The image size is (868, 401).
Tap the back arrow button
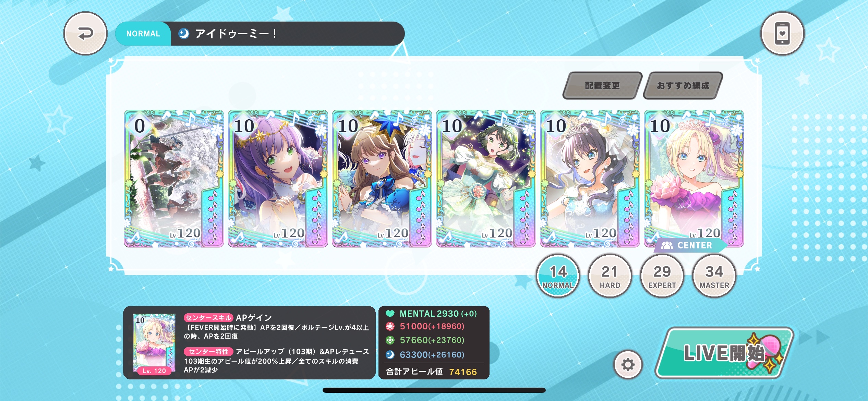coord(85,34)
